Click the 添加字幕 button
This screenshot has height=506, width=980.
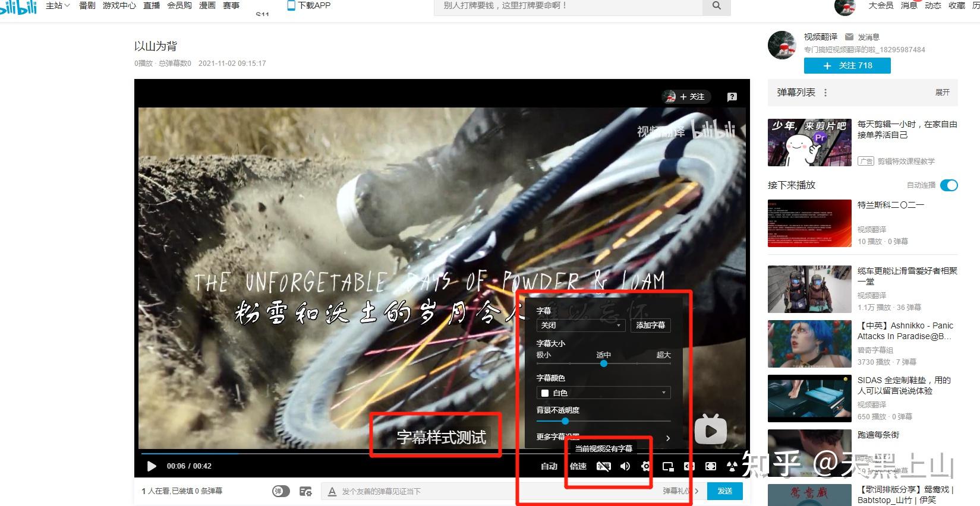[651, 325]
